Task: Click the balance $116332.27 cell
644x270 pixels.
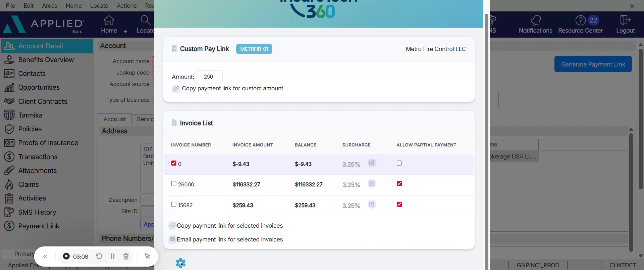Action: click(x=309, y=184)
